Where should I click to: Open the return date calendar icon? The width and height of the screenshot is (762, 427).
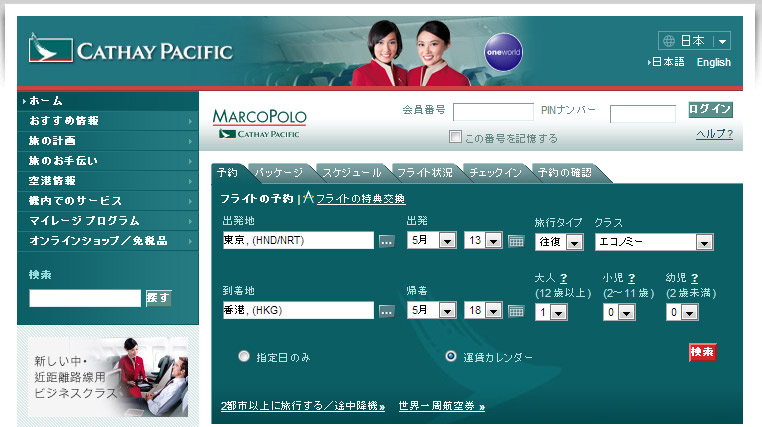[516, 311]
